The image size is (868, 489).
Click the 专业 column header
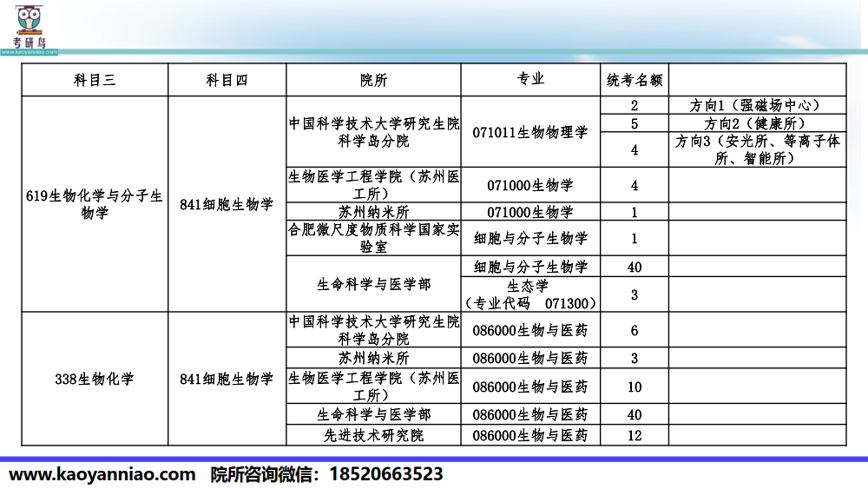pos(530,80)
